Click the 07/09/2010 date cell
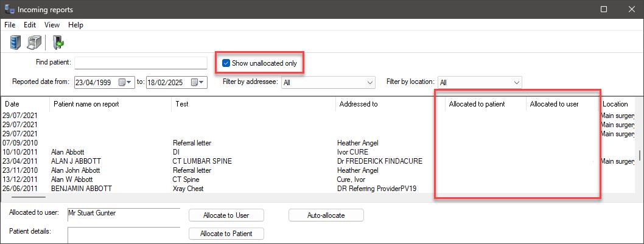 (20, 143)
